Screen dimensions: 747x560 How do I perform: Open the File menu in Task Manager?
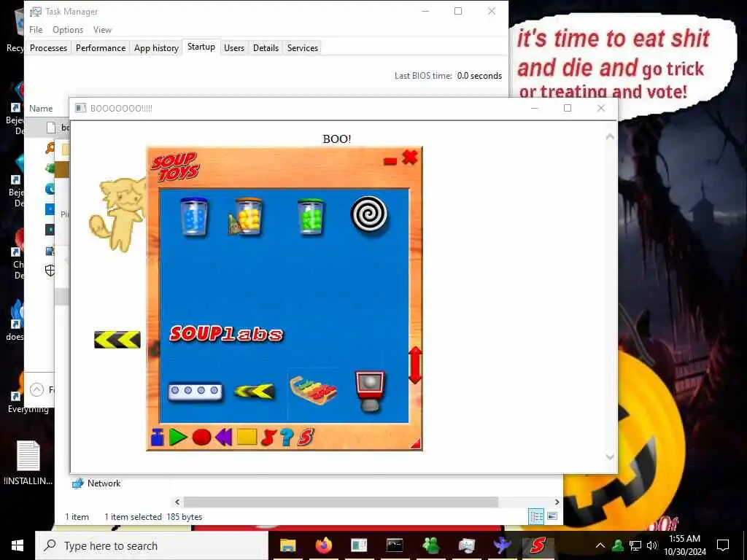click(x=36, y=29)
